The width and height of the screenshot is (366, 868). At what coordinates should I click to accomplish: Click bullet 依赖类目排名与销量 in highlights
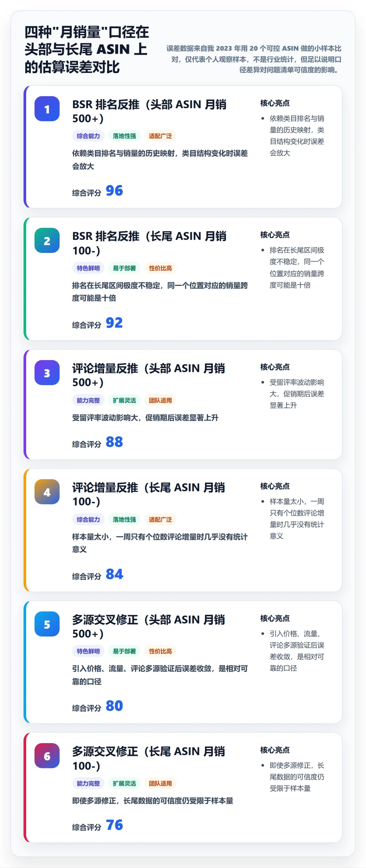click(x=297, y=136)
